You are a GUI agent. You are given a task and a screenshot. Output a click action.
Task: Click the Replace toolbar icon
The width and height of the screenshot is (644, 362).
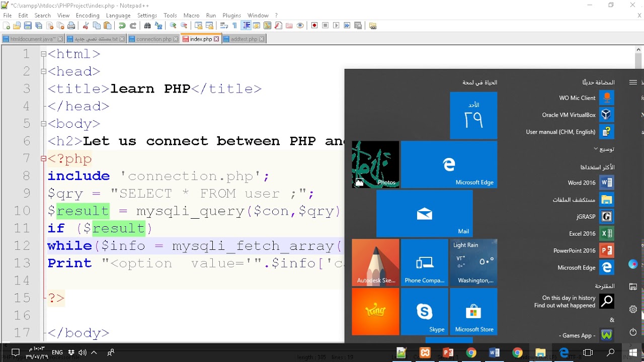(158, 26)
